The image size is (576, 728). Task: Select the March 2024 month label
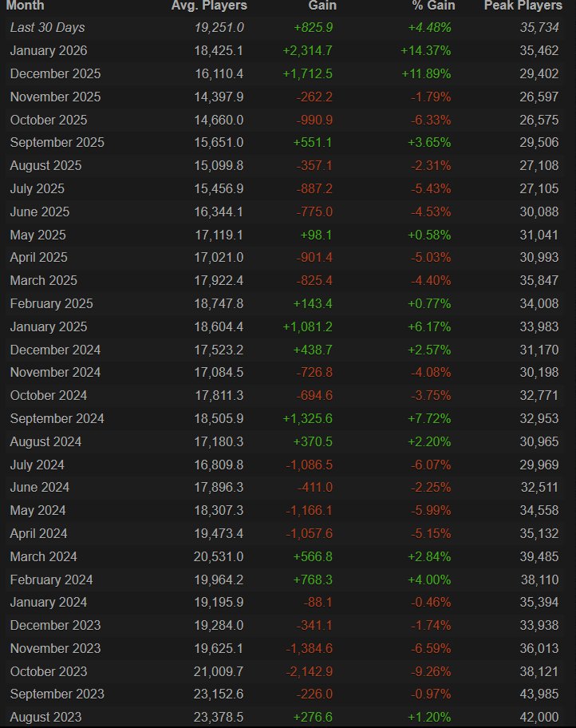pyautogui.click(x=44, y=556)
